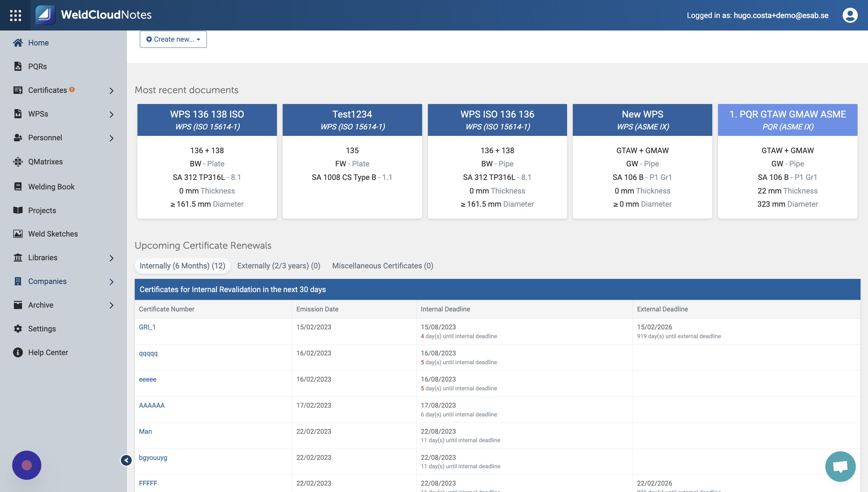The width and height of the screenshot is (868, 492).
Task: Click the orange Certificates alert badge
Action: (x=72, y=89)
